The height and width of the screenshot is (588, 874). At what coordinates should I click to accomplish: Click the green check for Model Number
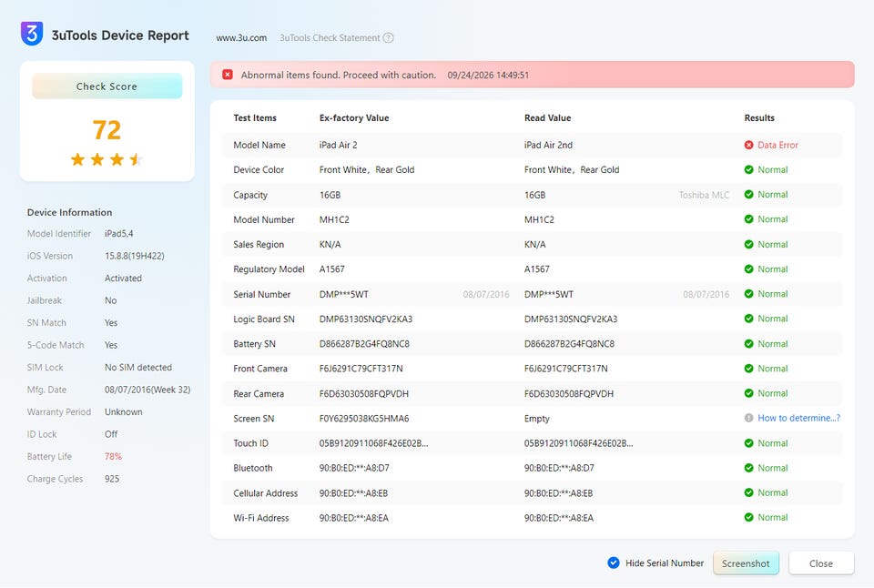(748, 219)
